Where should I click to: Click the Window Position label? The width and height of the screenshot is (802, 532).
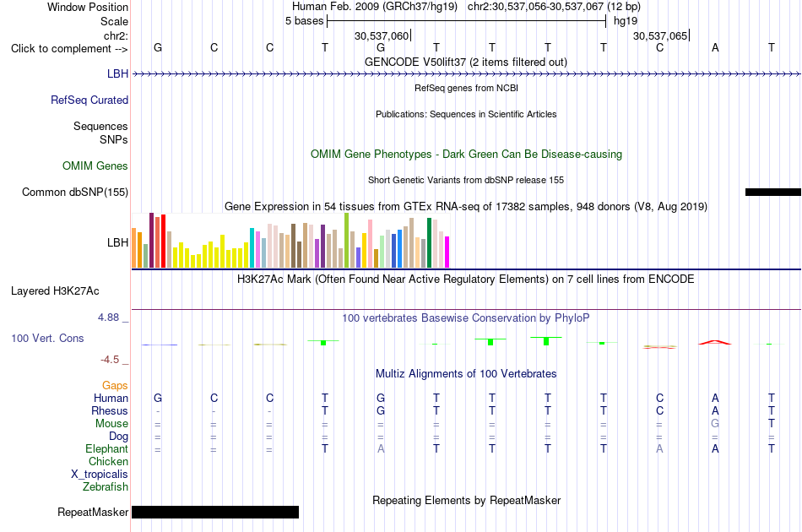pos(88,7)
